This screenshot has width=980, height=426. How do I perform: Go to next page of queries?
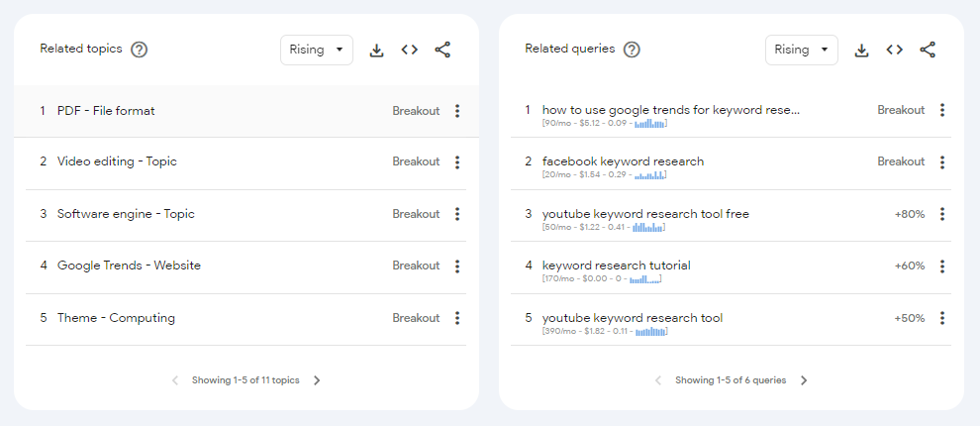804,380
